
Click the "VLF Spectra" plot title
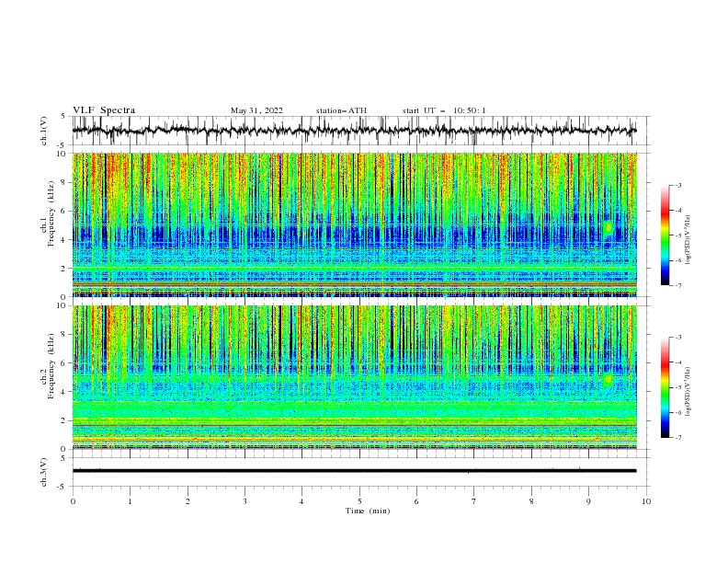pyautogui.click(x=104, y=110)
